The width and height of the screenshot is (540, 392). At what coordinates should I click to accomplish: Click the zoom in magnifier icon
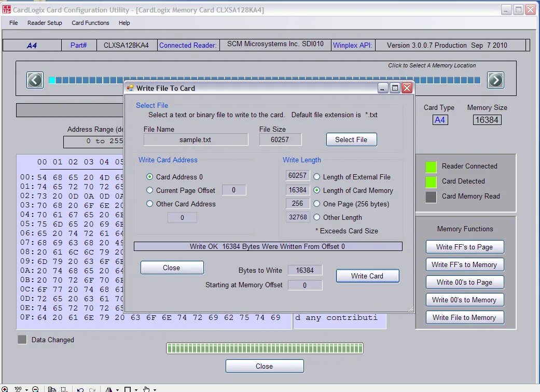(5, 389)
